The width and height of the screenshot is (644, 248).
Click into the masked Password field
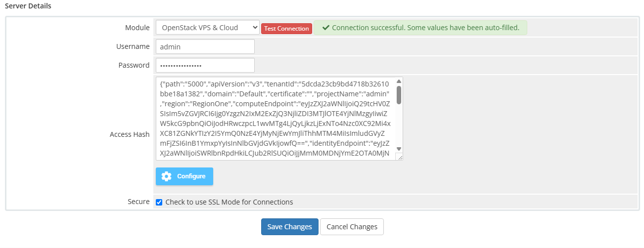205,65
